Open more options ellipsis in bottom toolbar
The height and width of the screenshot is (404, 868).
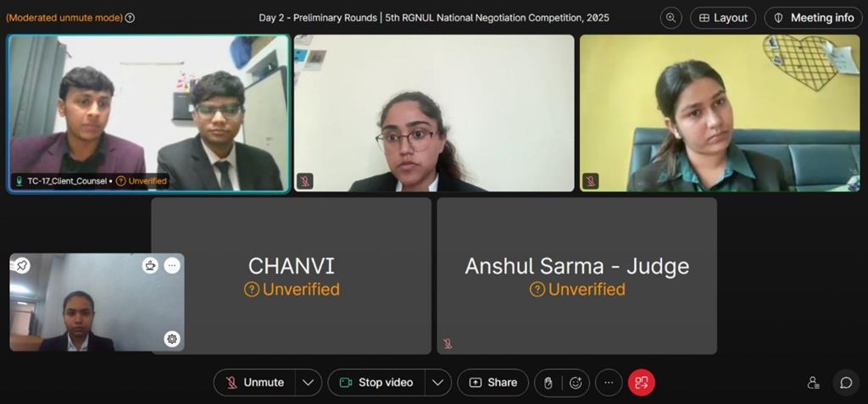609,383
